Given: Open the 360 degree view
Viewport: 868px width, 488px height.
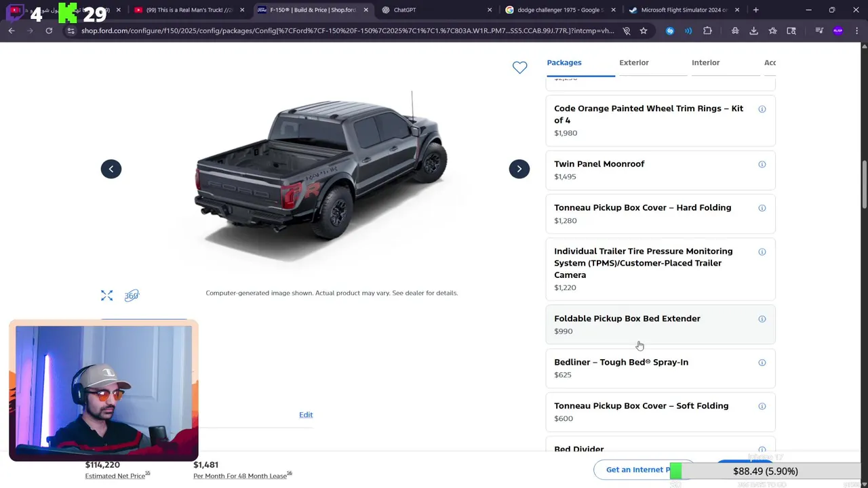Looking at the screenshot, I should (x=132, y=296).
